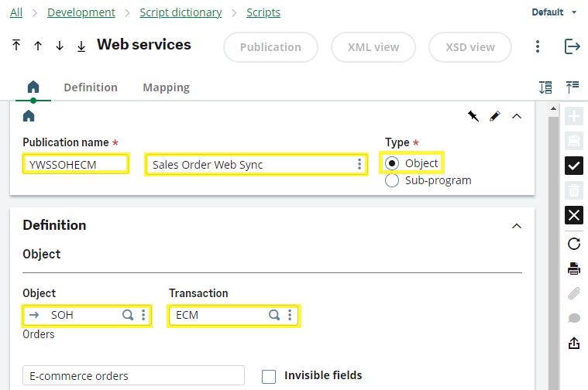Collapse all sections icon
The image size is (588, 390).
(573, 87)
